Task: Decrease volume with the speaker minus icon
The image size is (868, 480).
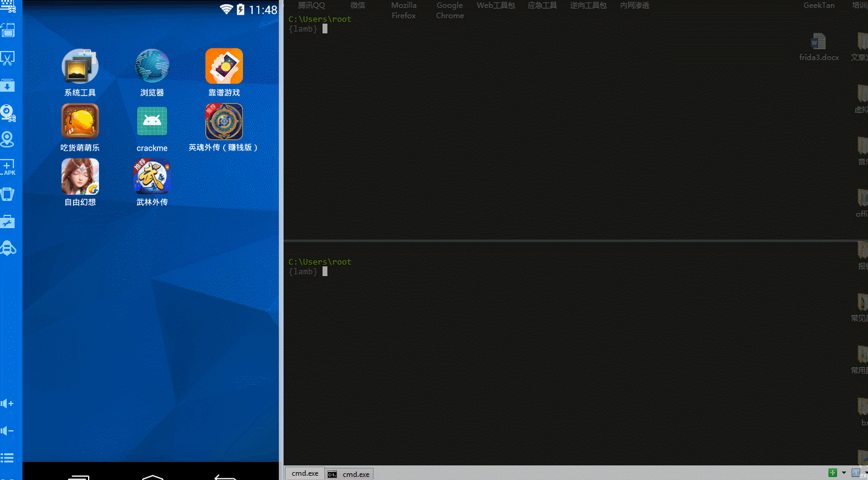Action: 7,431
